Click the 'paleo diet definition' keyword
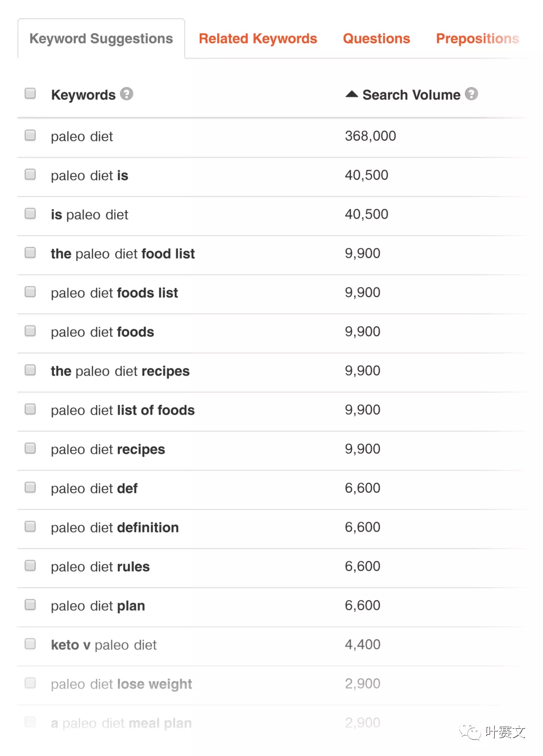543x756 pixels. click(x=115, y=528)
